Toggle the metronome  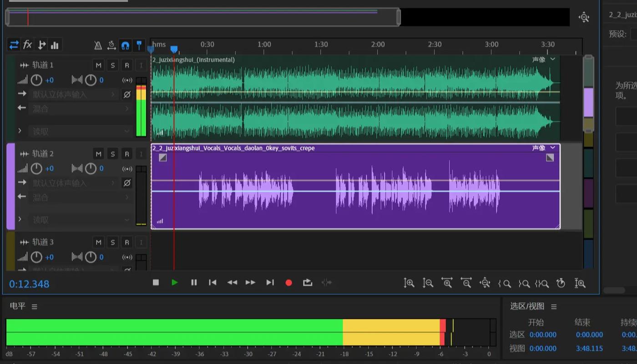(98, 45)
